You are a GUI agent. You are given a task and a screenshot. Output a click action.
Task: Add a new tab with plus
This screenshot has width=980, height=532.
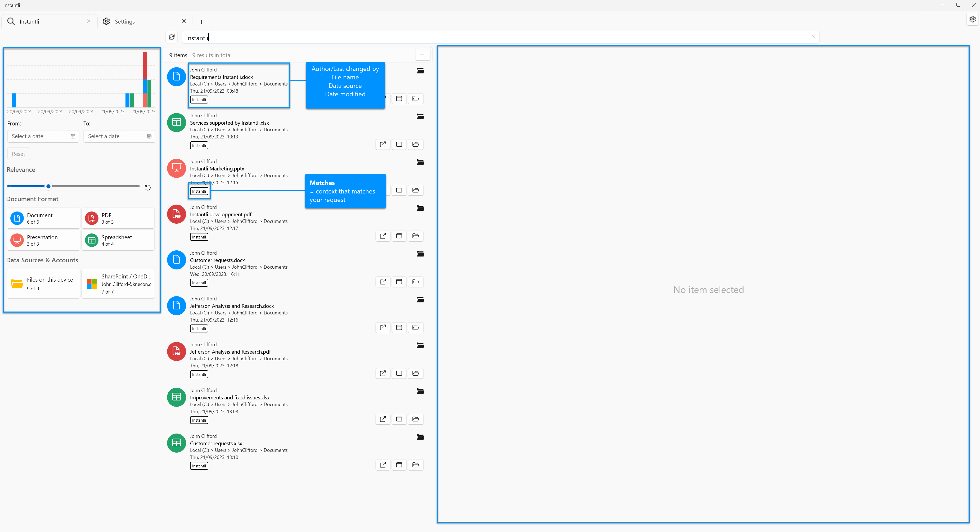pyautogui.click(x=202, y=22)
